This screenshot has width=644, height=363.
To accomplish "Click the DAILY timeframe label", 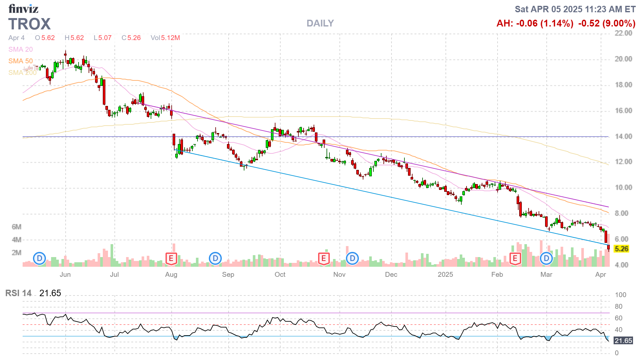I will [x=320, y=23].
